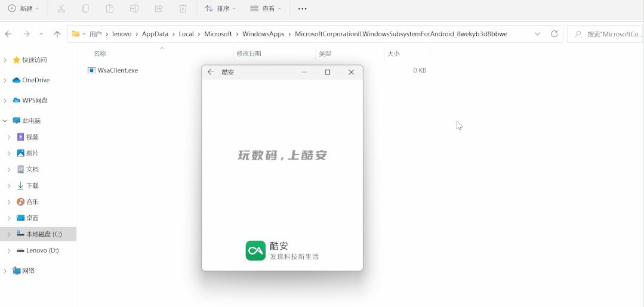Collapse 此电脑 tree node

click(x=5, y=120)
